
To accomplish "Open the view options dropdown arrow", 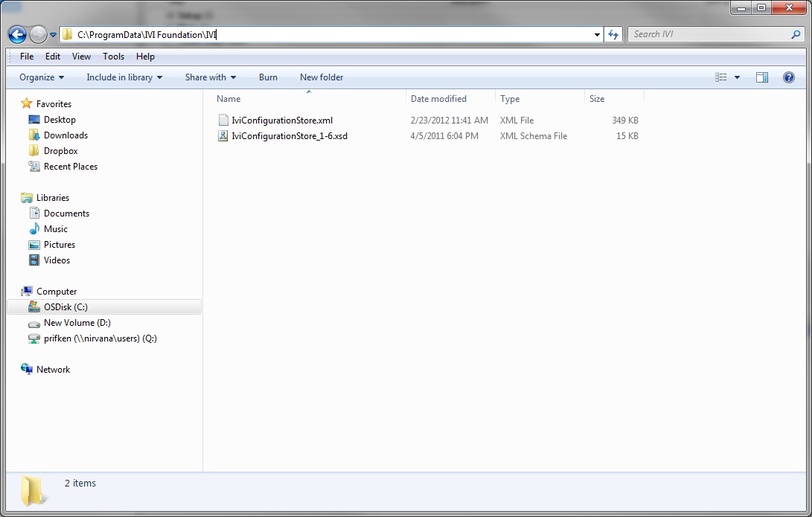I will click(737, 77).
